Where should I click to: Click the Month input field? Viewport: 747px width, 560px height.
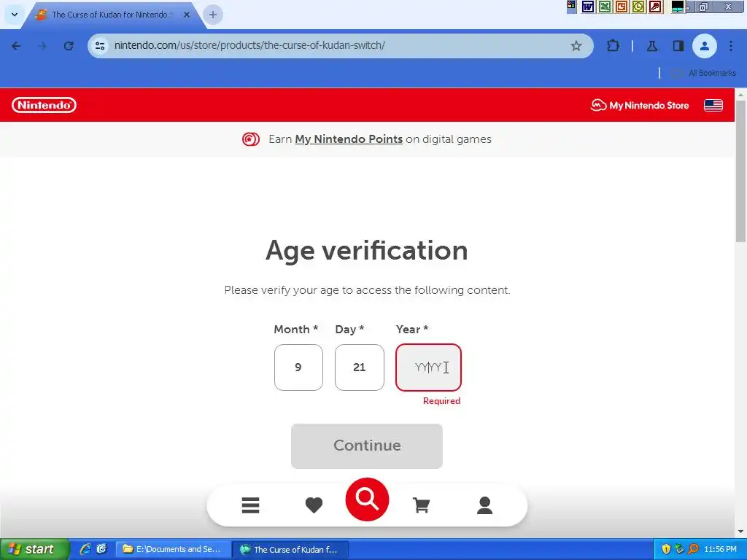[x=298, y=367]
